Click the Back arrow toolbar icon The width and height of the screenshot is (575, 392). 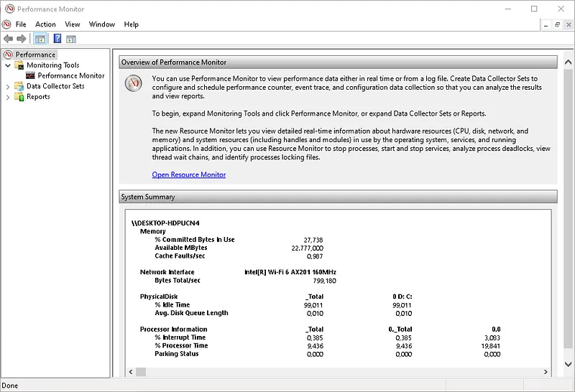[8, 39]
